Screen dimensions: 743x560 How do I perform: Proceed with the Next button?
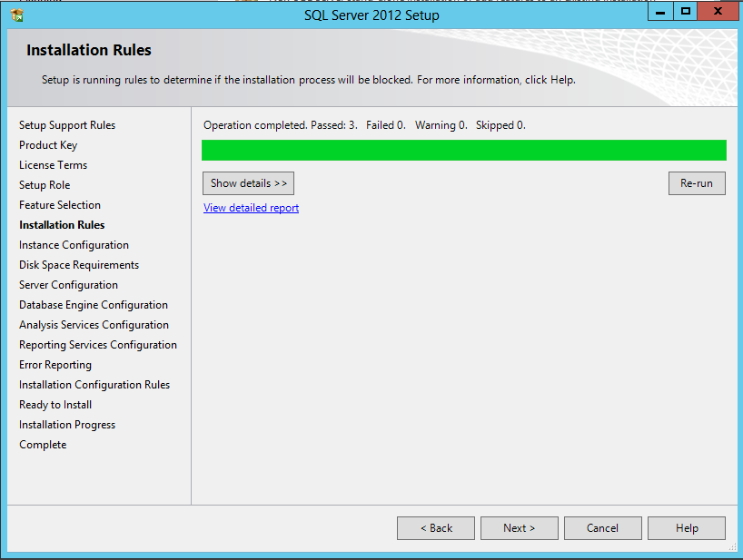click(x=520, y=528)
